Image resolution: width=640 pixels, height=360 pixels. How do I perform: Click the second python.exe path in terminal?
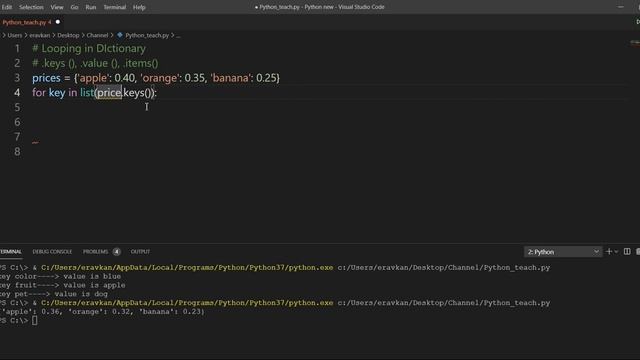click(x=187, y=303)
